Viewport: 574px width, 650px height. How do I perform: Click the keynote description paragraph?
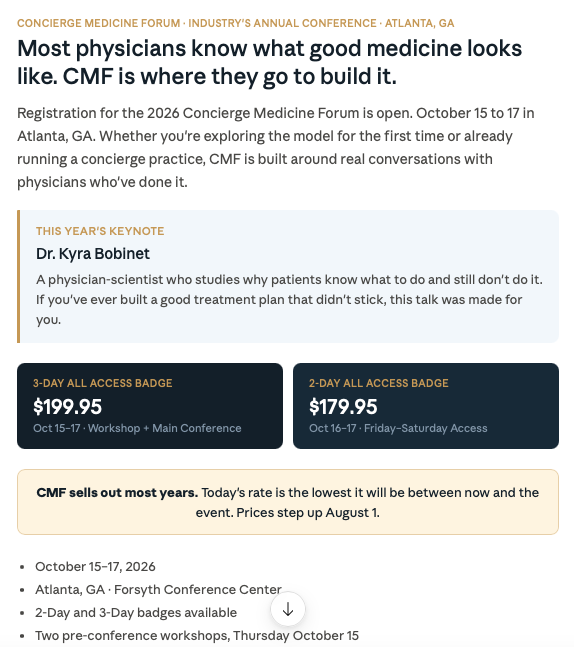point(289,299)
